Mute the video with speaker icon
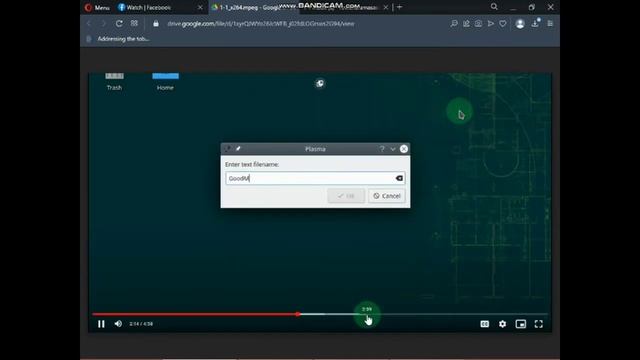 coord(118,324)
